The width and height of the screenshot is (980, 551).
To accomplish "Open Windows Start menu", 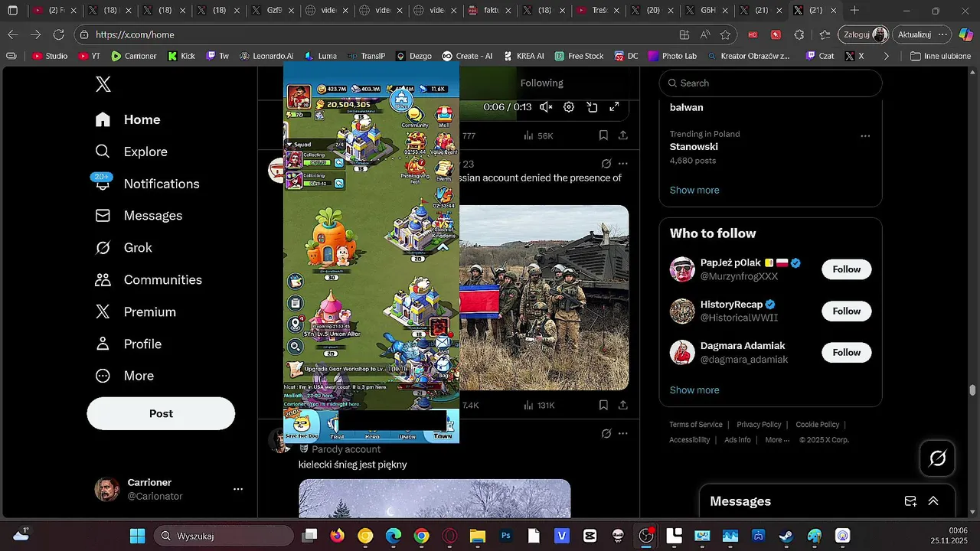I will (x=137, y=536).
